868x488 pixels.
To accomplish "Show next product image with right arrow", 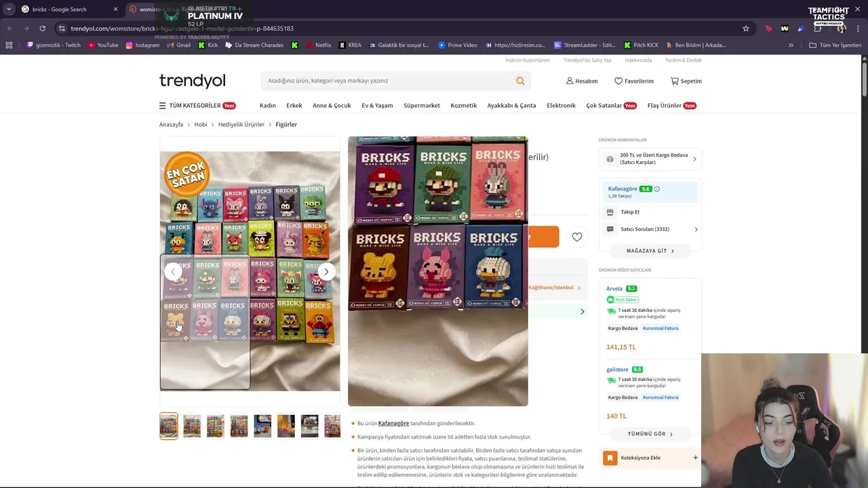I will (326, 271).
